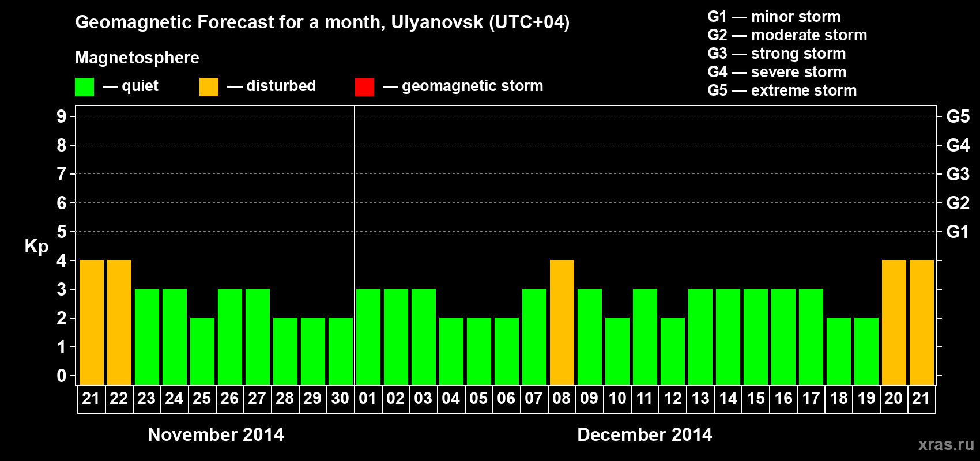Click the G5 storm level label
Screen dimensions: 980x461
pos(958,116)
